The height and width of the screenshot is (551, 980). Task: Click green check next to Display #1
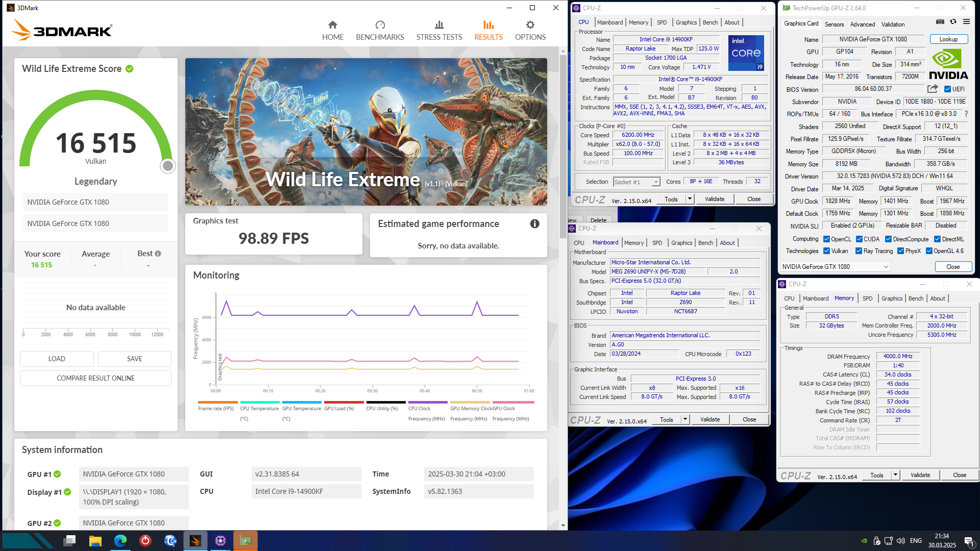[67, 492]
